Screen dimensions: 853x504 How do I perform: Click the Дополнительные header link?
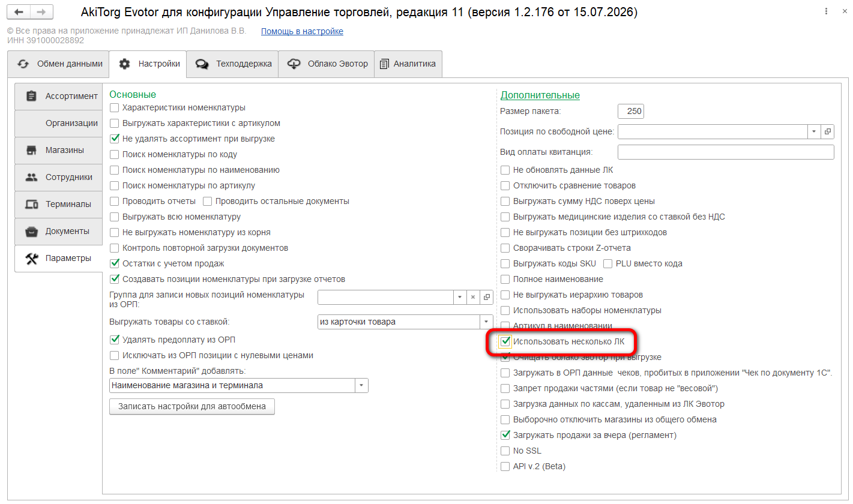(x=540, y=95)
